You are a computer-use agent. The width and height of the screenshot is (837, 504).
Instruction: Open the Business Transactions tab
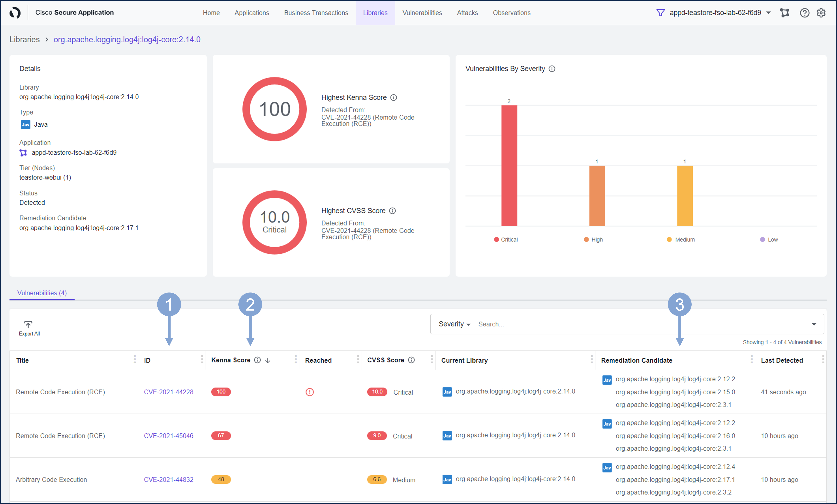point(316,13)
